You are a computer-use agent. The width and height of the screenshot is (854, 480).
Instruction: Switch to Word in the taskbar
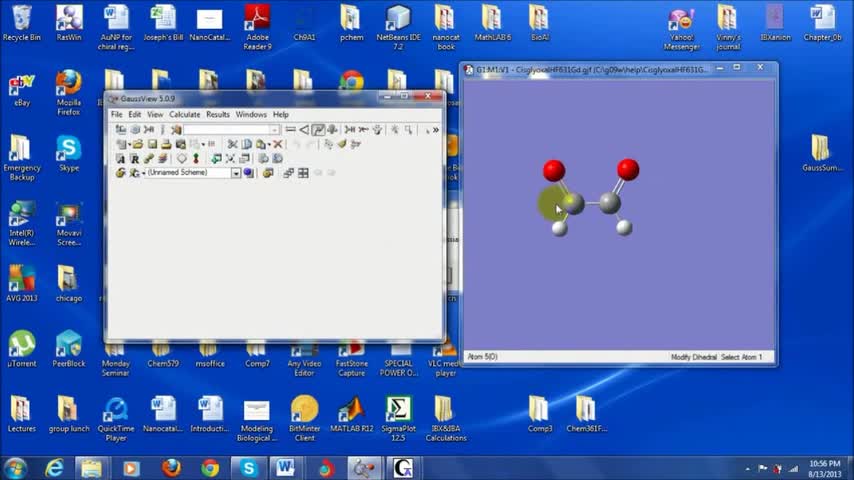[x=285, y=468]
